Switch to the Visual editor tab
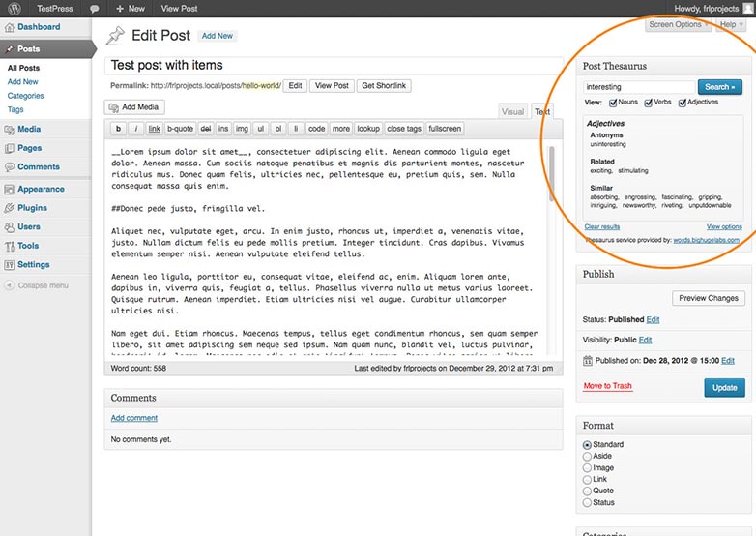This screenshot has width=756, height=536. (x=512, y=111)
